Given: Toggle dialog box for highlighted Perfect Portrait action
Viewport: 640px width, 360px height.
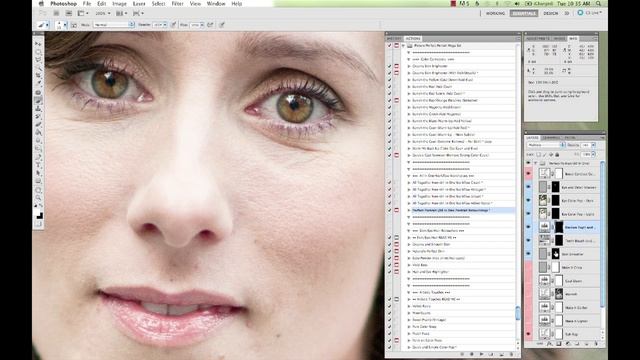Looking at the screenshot, I should [396, 210].
